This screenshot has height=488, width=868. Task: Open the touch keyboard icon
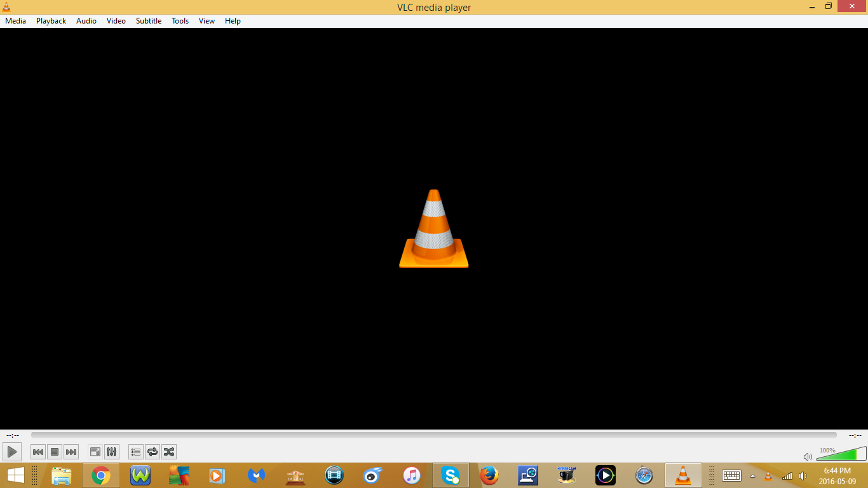pyautogui.click(x=732, y=475)
